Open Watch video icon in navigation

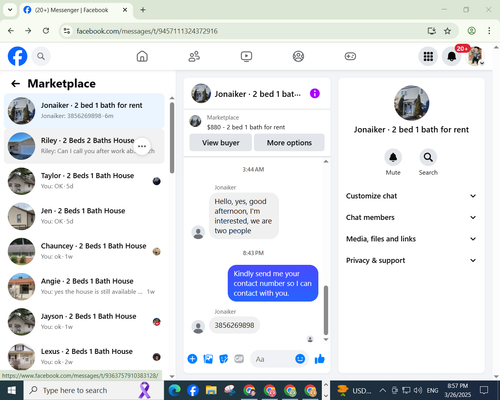(246, 56)
